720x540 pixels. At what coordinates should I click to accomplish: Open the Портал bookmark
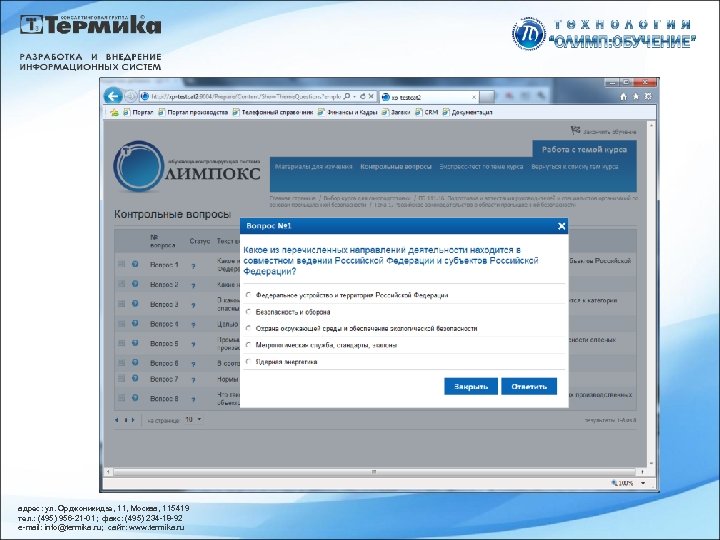click(138, 112)
